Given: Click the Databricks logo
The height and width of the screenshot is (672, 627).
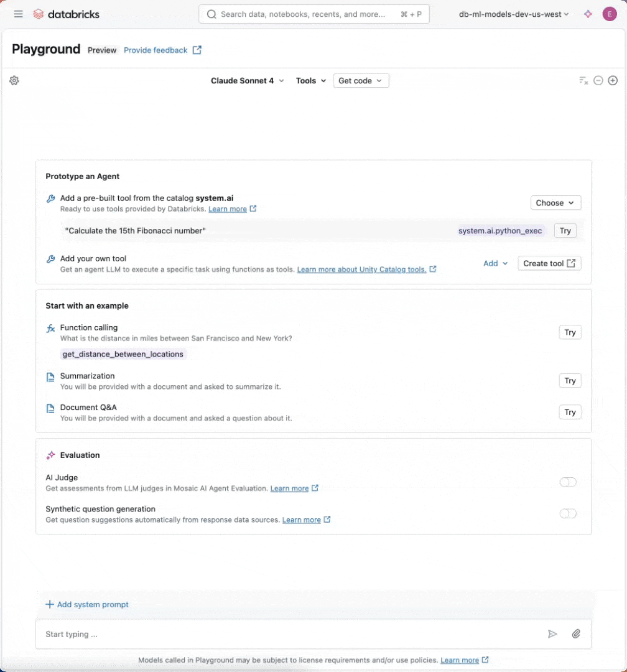Looking at the screenshot, I should point(66,14).
